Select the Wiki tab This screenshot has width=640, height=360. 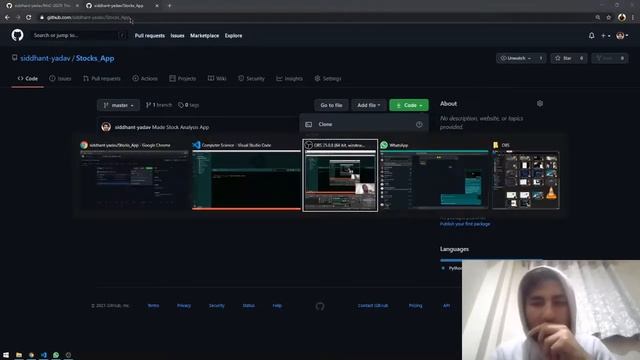217,78
